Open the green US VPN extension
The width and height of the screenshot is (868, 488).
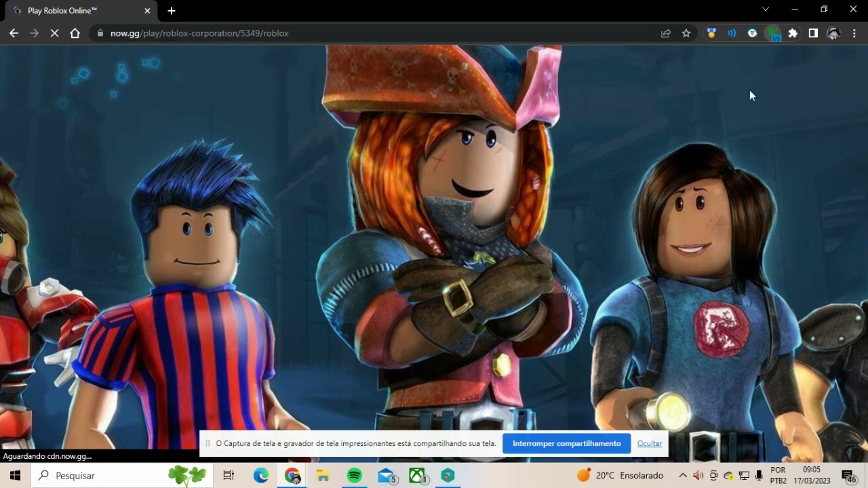[773, 34]
